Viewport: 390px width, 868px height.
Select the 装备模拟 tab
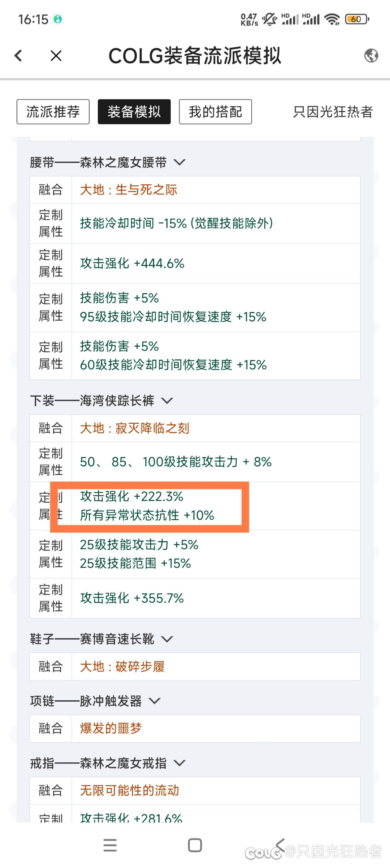click(x=134, y=112)
